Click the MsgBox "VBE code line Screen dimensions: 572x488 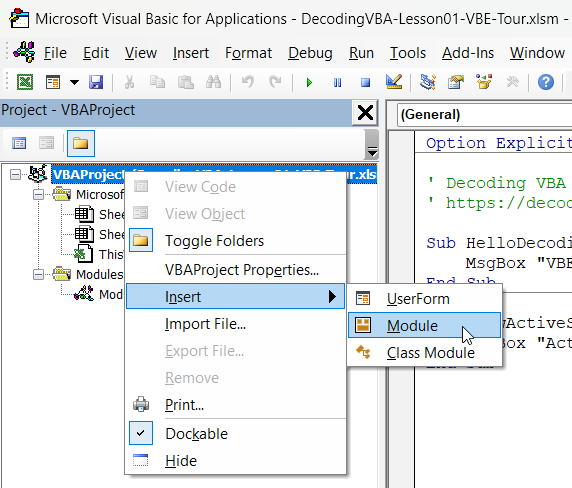click(x=519, y=263)
